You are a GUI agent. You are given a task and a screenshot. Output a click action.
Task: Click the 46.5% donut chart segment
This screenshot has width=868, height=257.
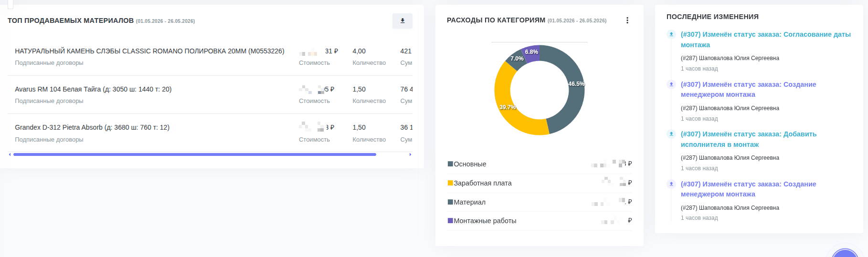[575, 91]
